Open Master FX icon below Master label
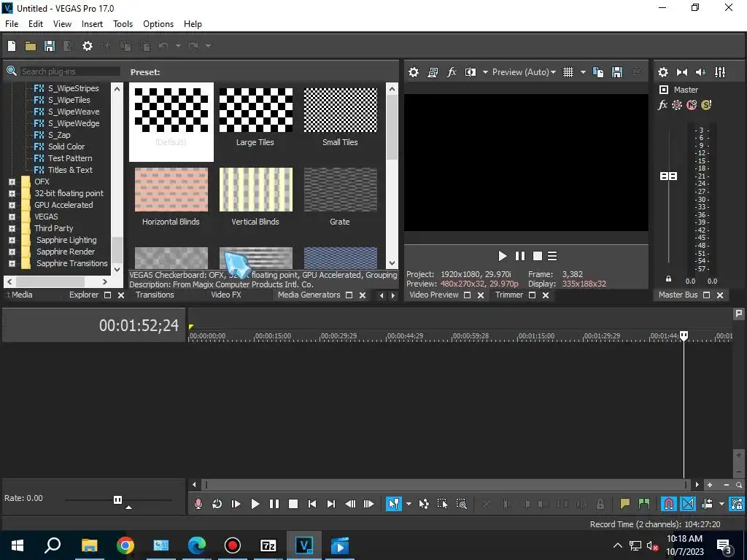Image resolution: width=747 pixels, height=560 pixels. (662, 105)
